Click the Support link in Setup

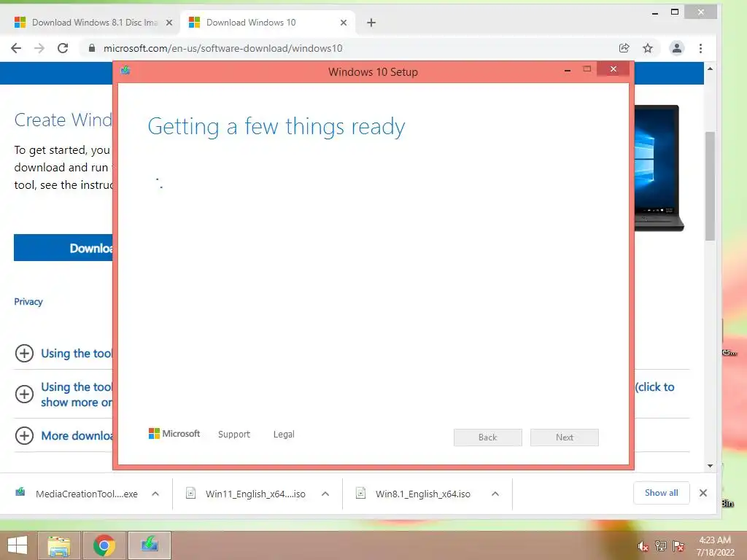[234, 435]
